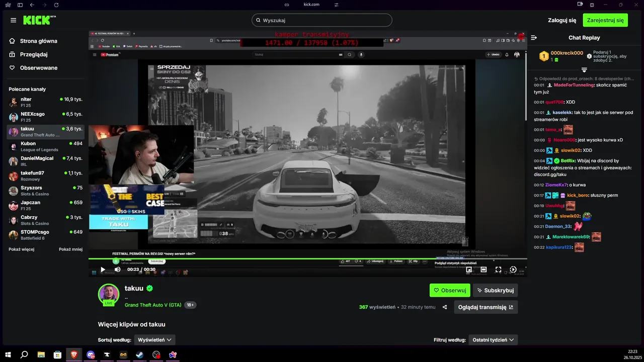Click kapikura123 username in chat
The width and height of the screenshot is (644, 362).
(559, 247)
